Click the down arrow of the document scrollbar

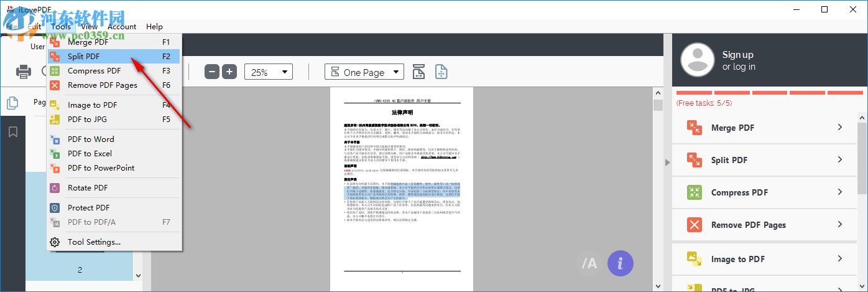click(657, 286)
